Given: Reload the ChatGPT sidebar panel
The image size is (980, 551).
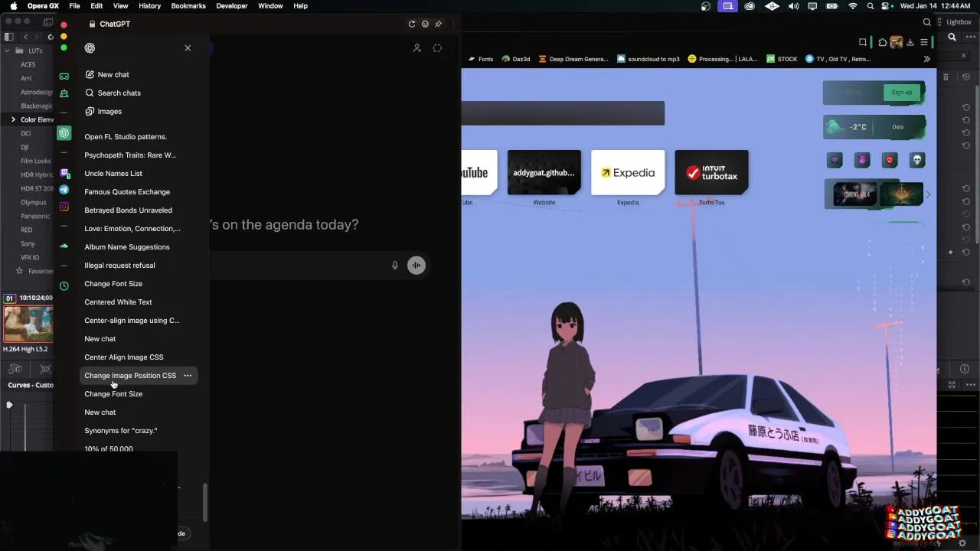Looking at the screenshot, I should point(412,24).
